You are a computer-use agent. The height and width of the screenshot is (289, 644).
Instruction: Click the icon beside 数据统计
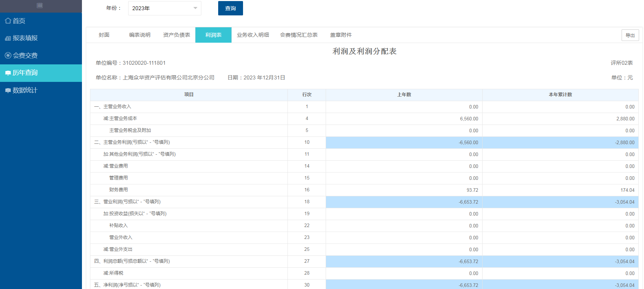8,90
